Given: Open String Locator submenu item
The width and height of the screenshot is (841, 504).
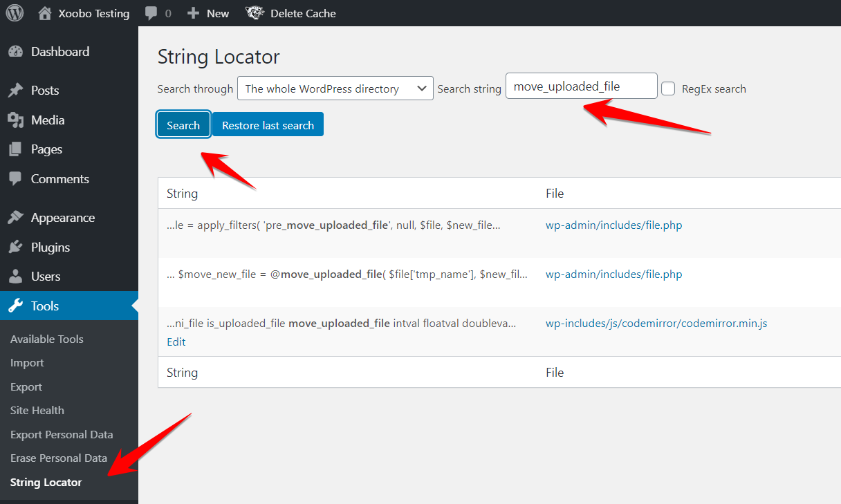Looking at the screenshot, I should (x=46, y=483).
